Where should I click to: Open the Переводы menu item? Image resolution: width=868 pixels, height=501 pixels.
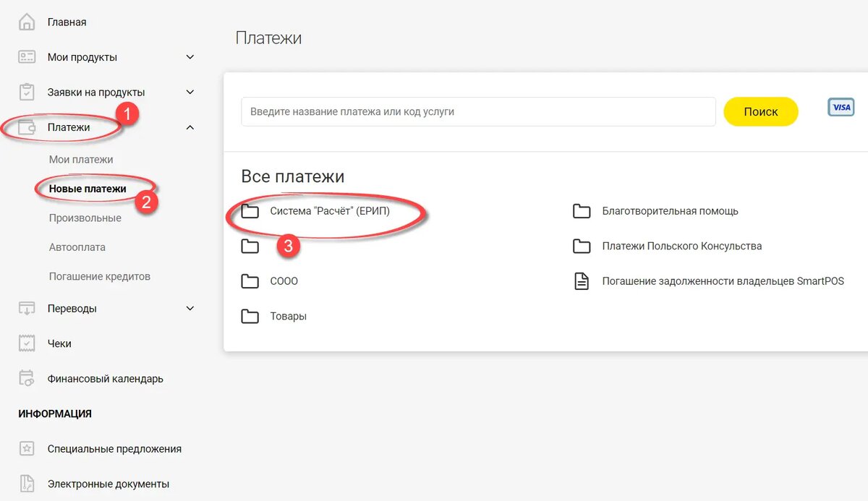(72, 309)
